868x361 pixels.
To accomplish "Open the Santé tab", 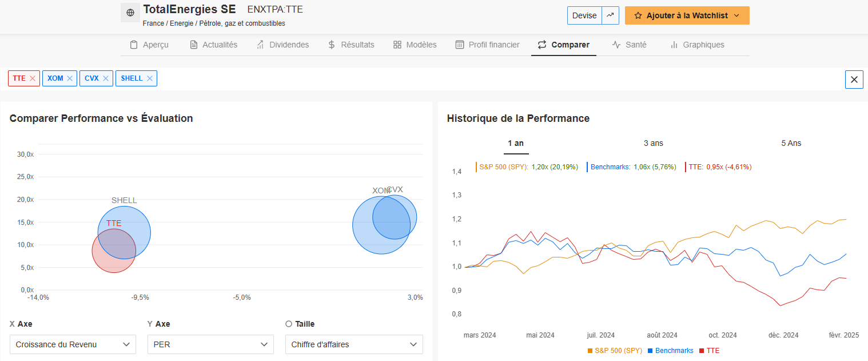I will click(629, 45).
